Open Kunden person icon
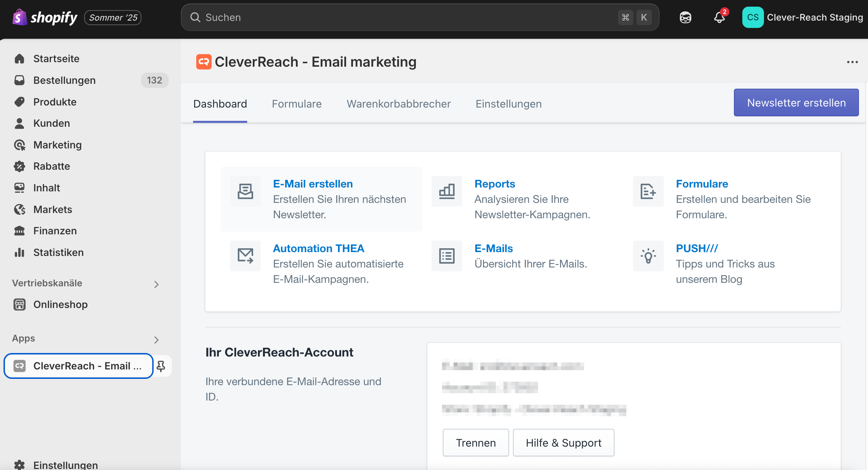The height and width of the screenshot is (470, 868). (x=20, y=123)
